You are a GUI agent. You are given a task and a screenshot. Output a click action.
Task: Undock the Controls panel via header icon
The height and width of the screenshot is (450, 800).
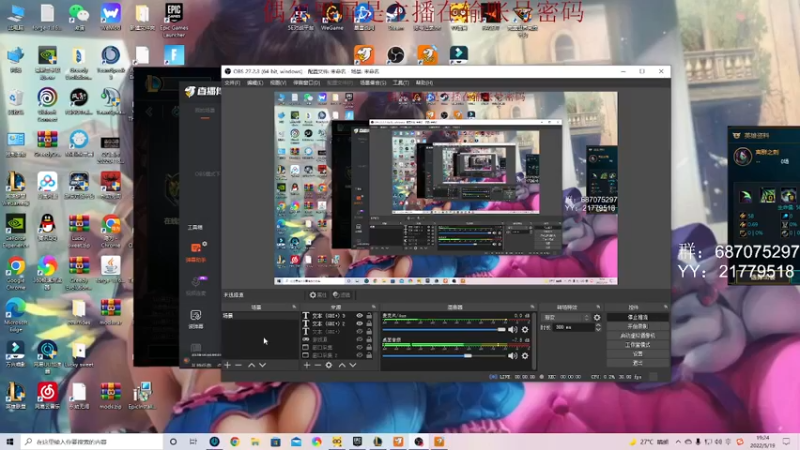point(665,307)
